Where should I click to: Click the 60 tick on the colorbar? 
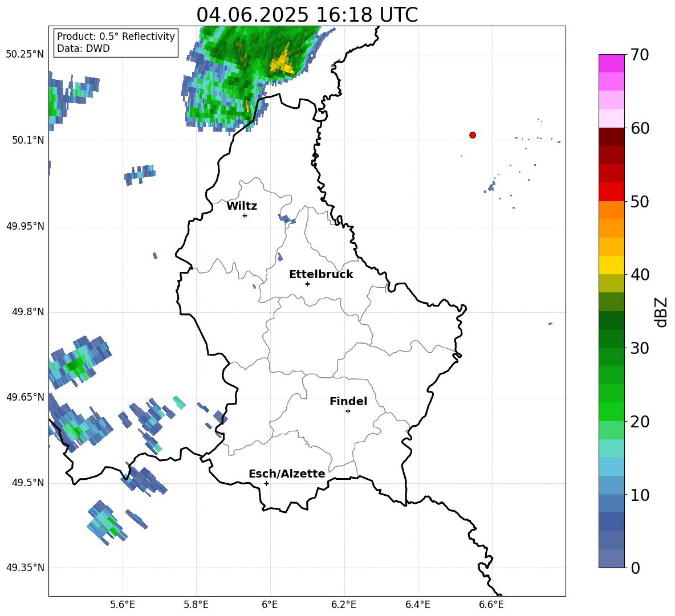(x=640, y=128)
